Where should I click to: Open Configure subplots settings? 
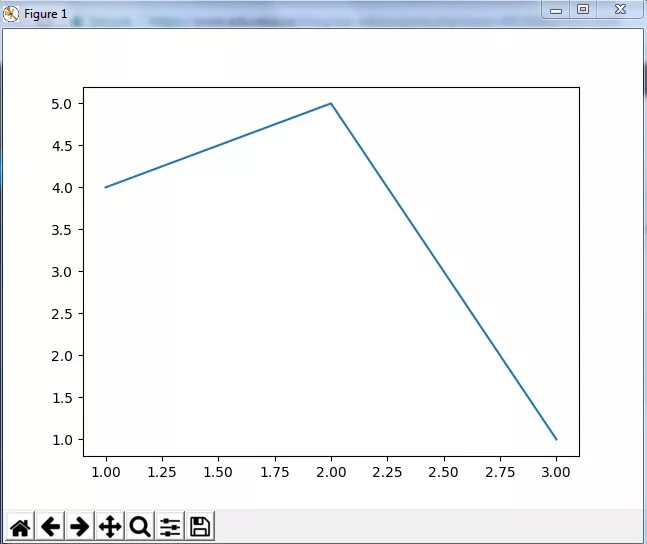pyautogui.click(x=170, y=526)
